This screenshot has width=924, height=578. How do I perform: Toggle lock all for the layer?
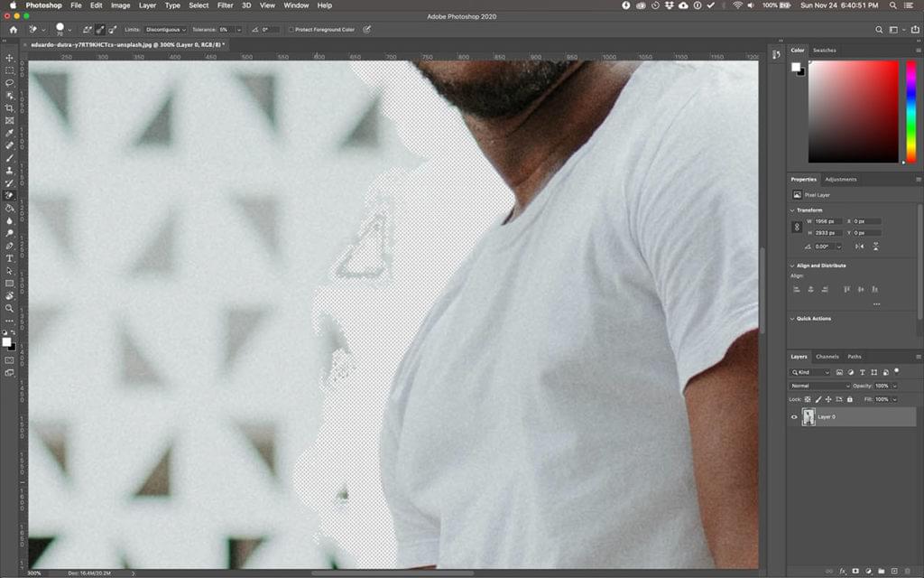pyautogui.click(x=850, y=399)
